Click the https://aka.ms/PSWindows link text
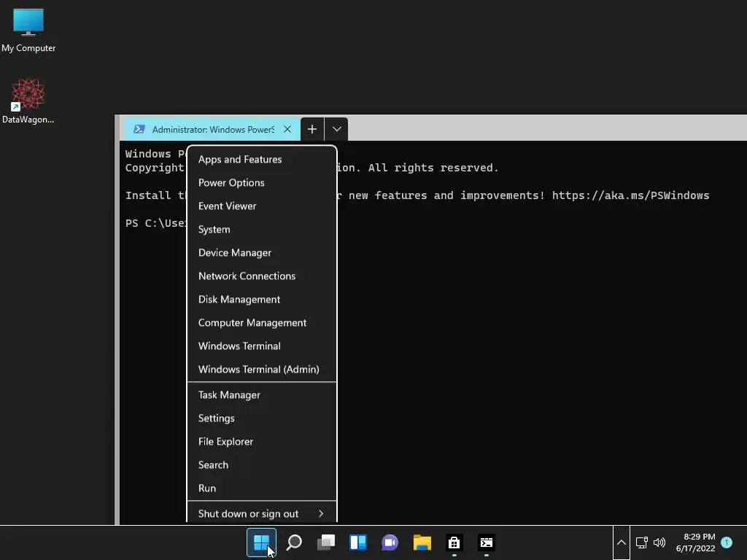This screenshot has height=560, width=747. pos(630,195)
